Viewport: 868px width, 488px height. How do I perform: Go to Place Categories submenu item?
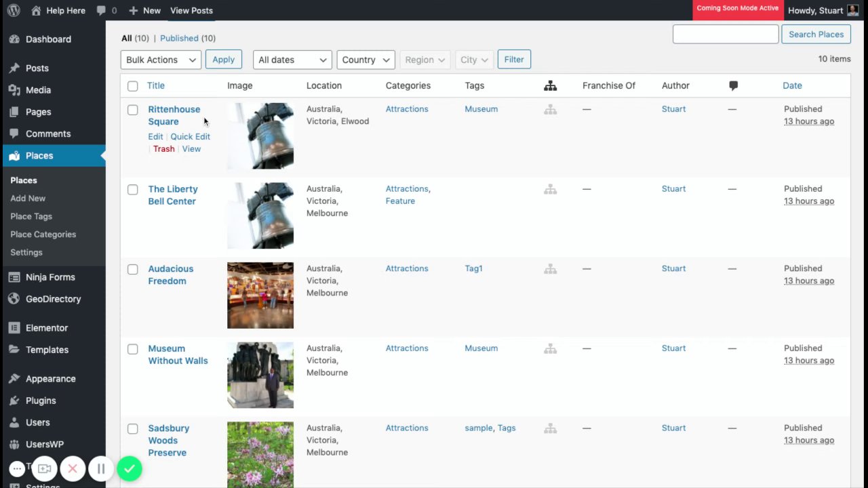(43, 234)
